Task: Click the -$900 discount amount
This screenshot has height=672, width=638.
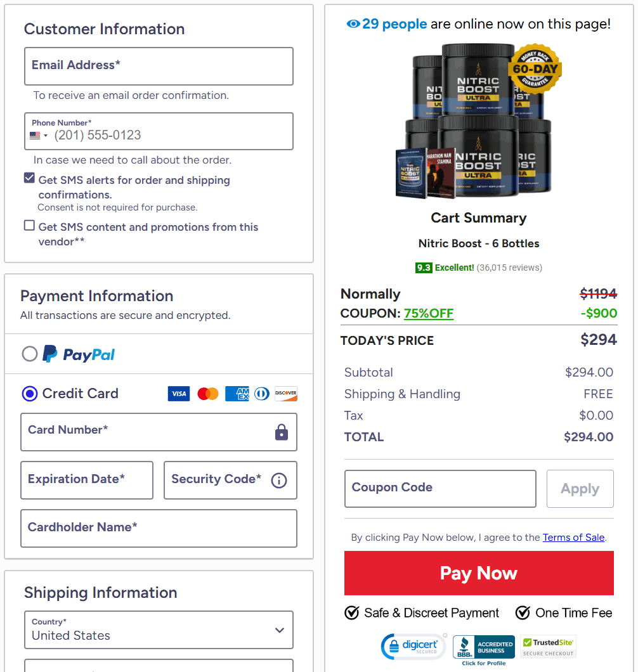Action: (x=599, y=313)
